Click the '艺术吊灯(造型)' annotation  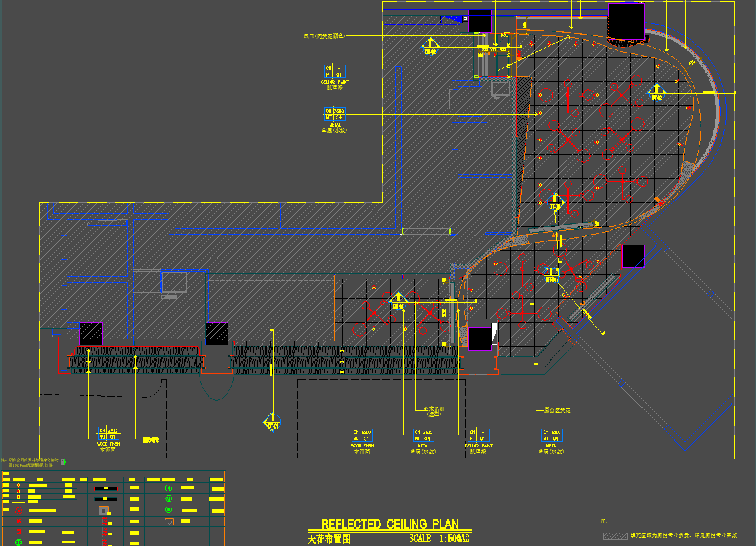click(x=434, y=411)
